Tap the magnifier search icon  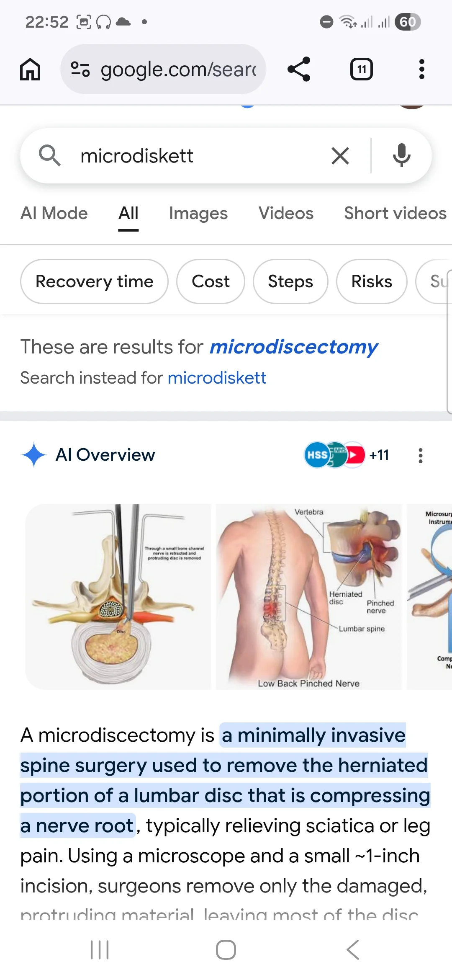pyautogui.click(x=49, y=155)
